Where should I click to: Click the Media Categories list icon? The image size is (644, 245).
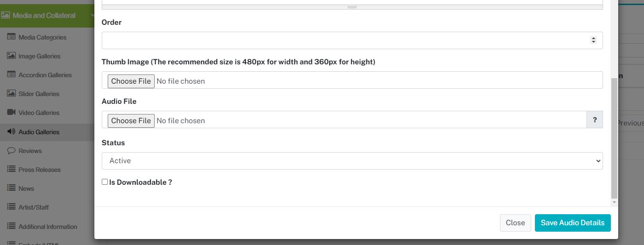pyautogui.click(x=11, y=37)
